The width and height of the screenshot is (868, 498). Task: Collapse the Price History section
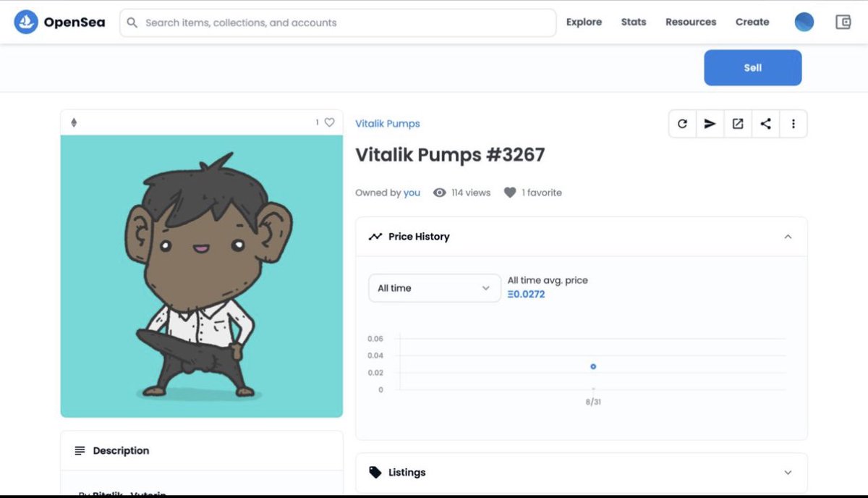pyautogui.click(x=788, y=237)
